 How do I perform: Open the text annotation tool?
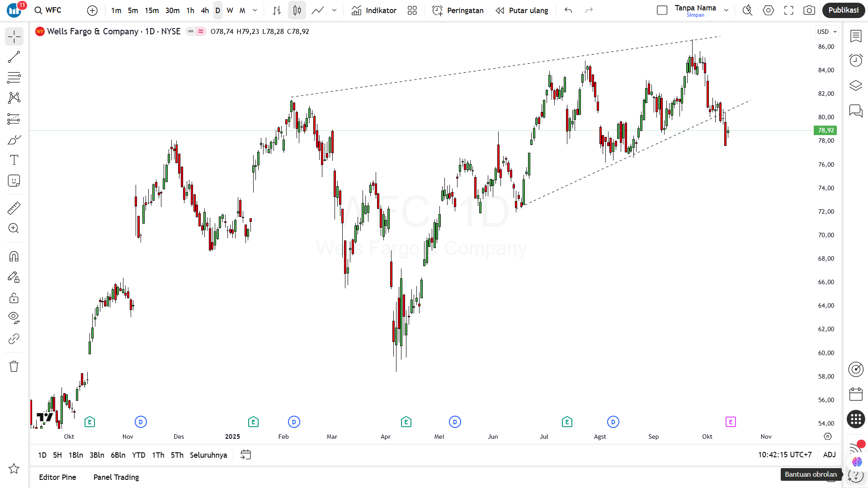pos(14,160)
